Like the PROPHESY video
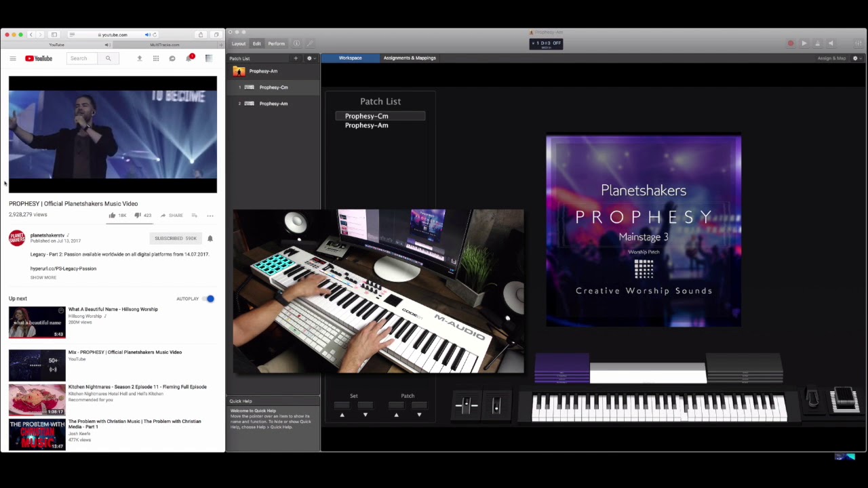868x488 pixels. tap(112, 216)
